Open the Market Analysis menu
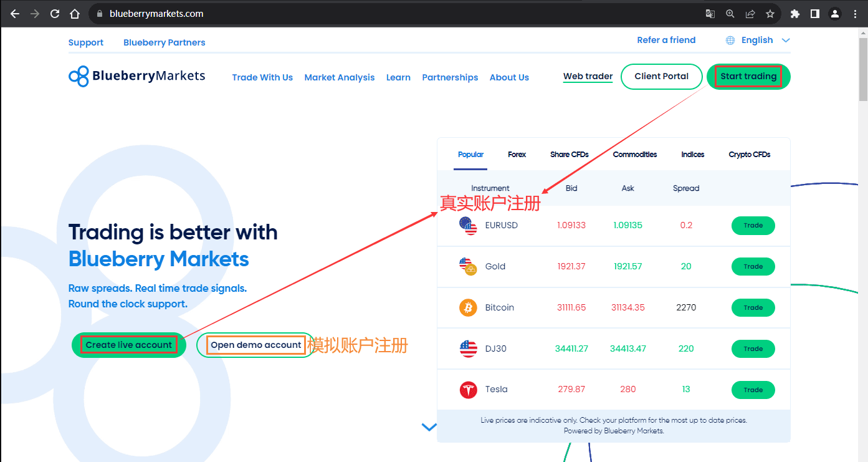This screenshot has height=462, width=868. [x=340, y=77]
